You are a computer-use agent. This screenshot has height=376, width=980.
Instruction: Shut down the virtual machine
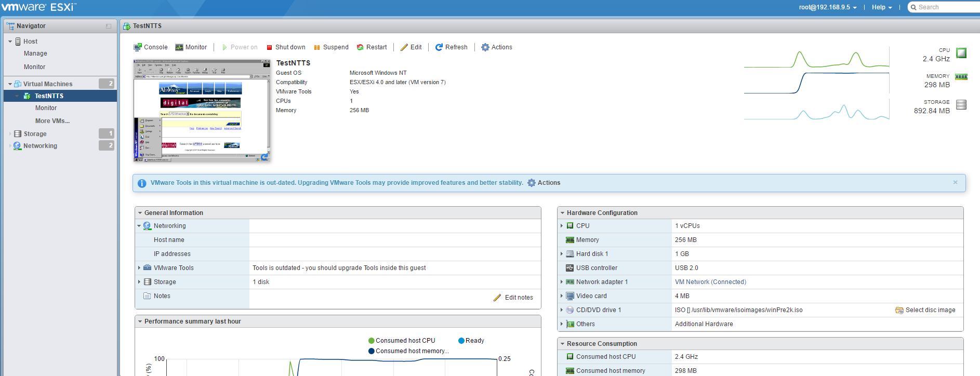(286, 47)
